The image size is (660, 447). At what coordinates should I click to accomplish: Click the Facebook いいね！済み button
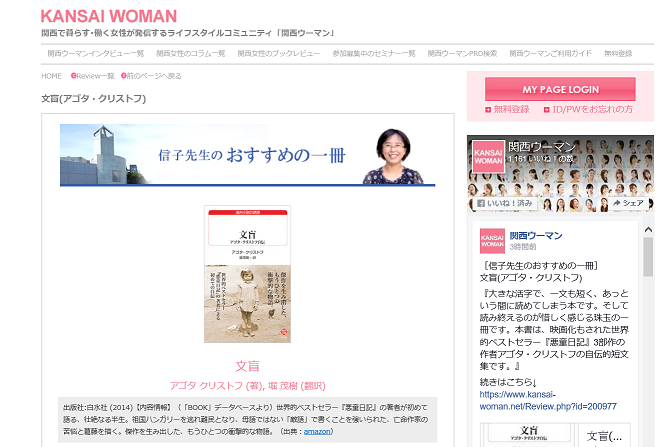505,203
